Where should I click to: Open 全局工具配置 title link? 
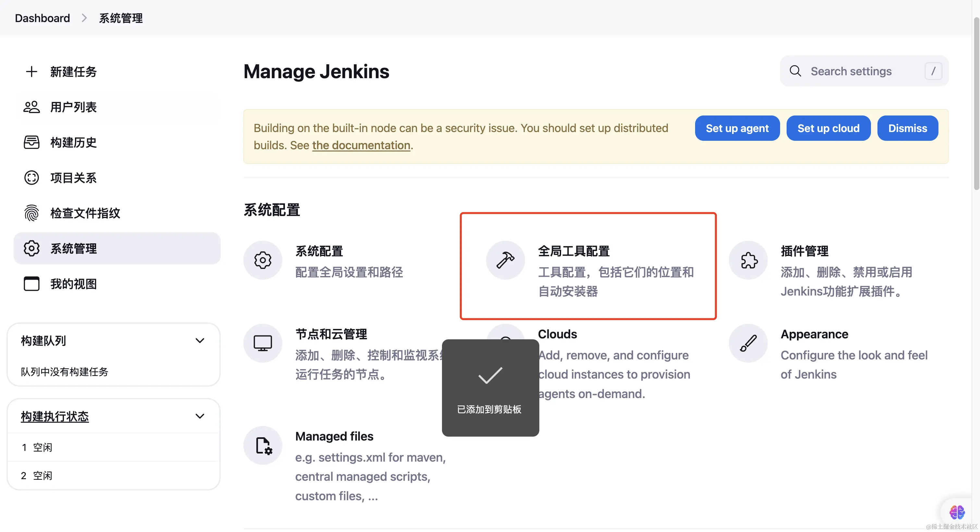(x=574, y=251)
